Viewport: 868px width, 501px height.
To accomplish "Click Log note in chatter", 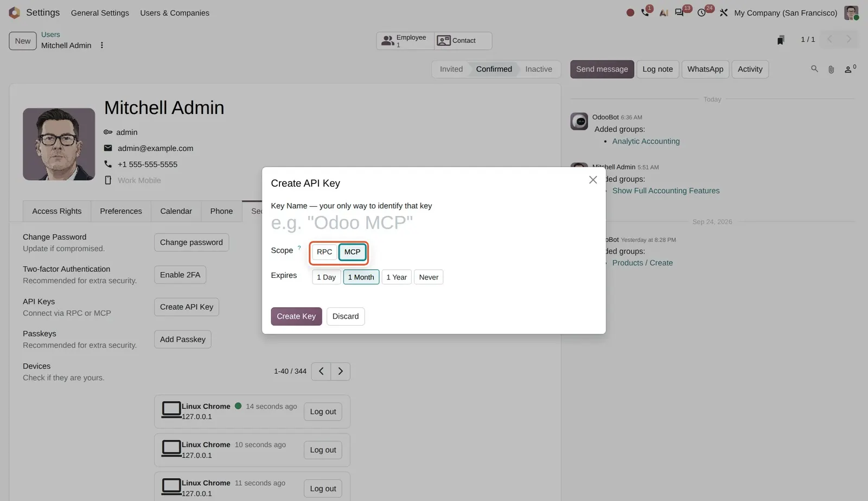I will tap(658, 69).
